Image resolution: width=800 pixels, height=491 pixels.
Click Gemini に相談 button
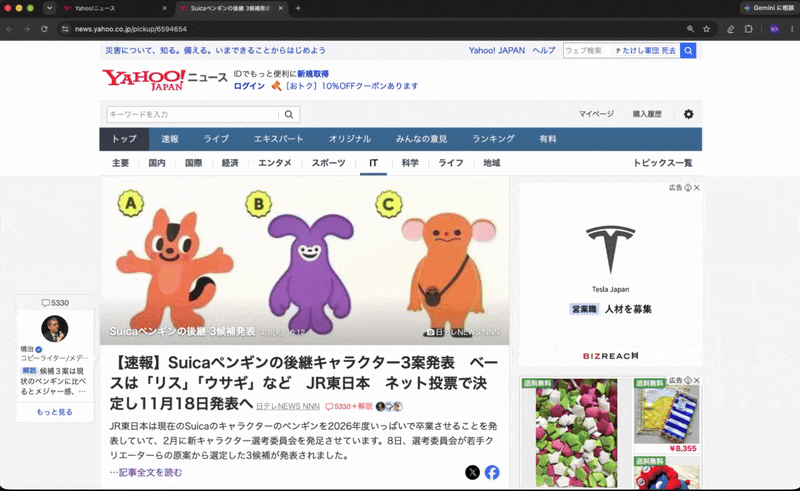point(769,8)
